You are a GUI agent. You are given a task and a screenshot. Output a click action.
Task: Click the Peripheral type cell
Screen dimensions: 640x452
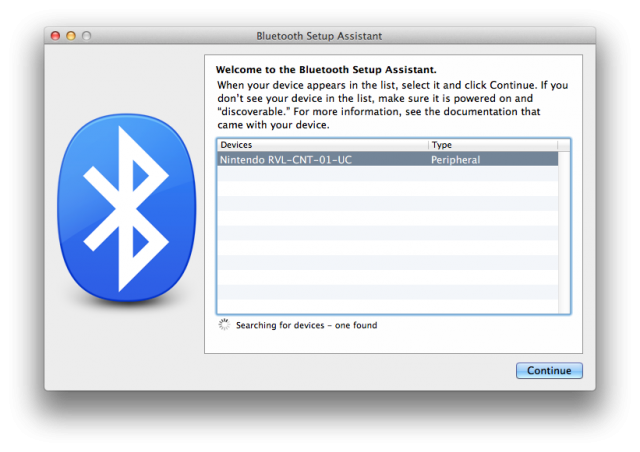click(x=455, y=160)
